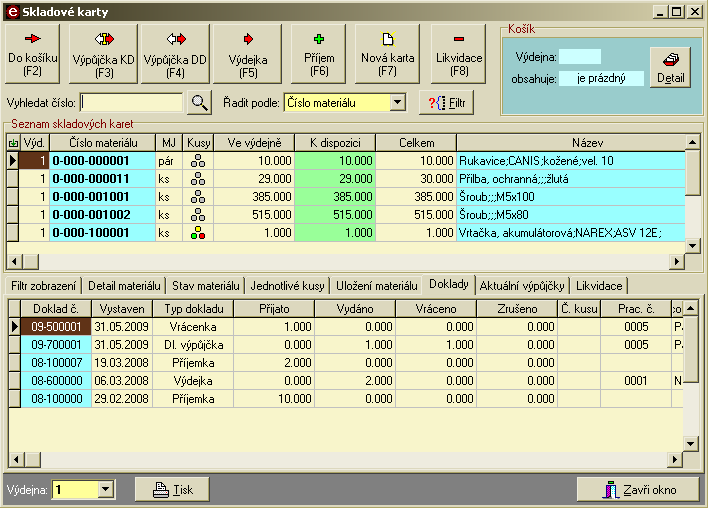This screenshot has width=708, height=508.
Task: Create a new card with Nová karta
Action: click(387, 54)
